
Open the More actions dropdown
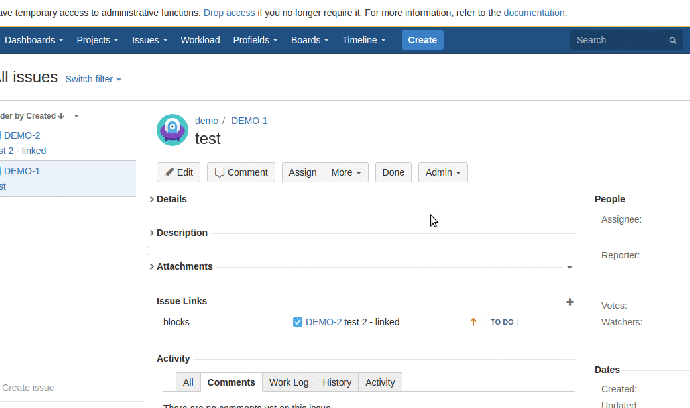(346, 172)
